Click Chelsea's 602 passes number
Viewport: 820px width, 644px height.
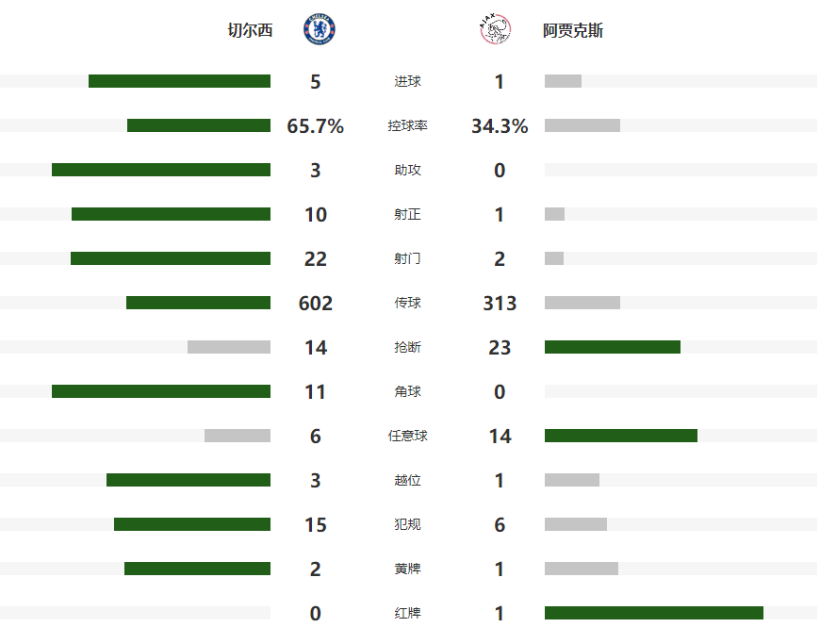coord(315,303)
